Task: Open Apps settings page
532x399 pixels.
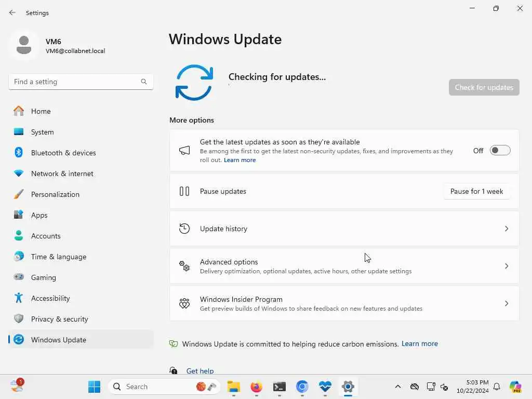Action: tap(81, 215)
